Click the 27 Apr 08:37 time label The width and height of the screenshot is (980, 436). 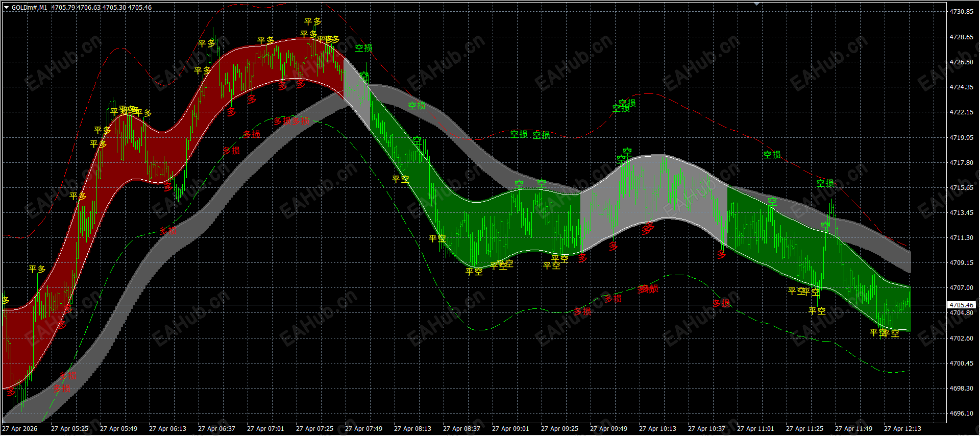[x=461, y=429]
